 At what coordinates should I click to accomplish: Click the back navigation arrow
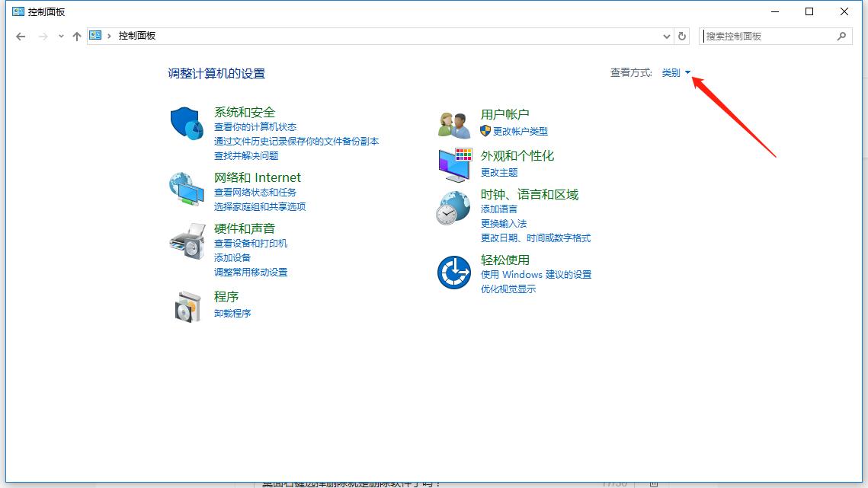(21, 36)
